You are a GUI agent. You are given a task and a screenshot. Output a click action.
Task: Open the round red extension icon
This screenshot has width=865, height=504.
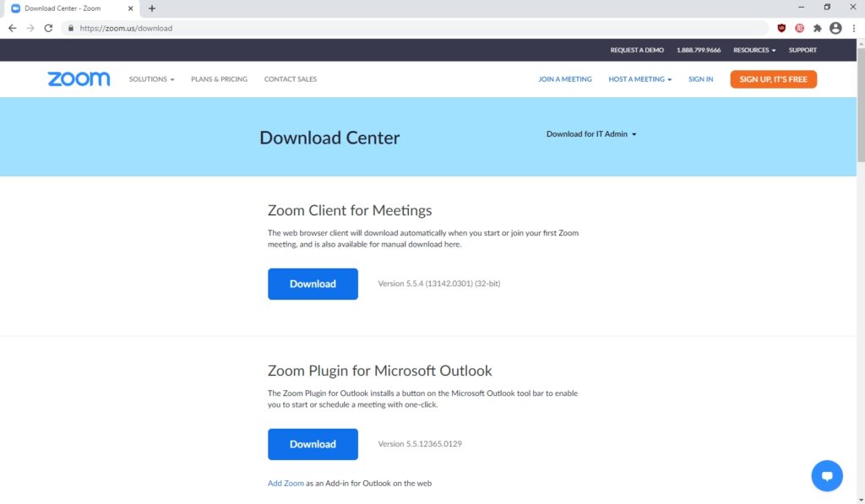coord(799,28)
